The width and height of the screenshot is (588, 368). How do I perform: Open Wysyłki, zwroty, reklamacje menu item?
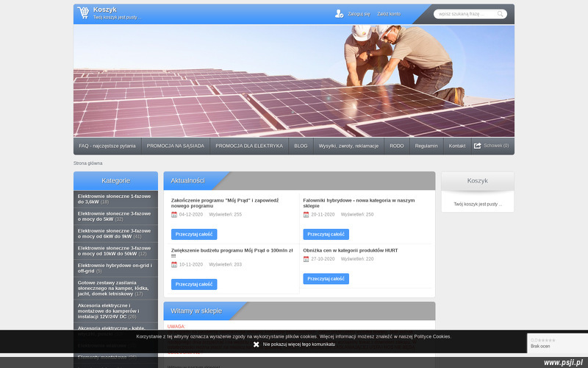pyautogui.click(x=348, y=146)
